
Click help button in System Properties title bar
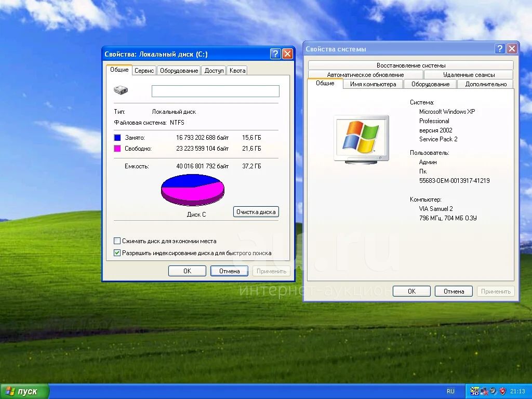click(500, 48)
